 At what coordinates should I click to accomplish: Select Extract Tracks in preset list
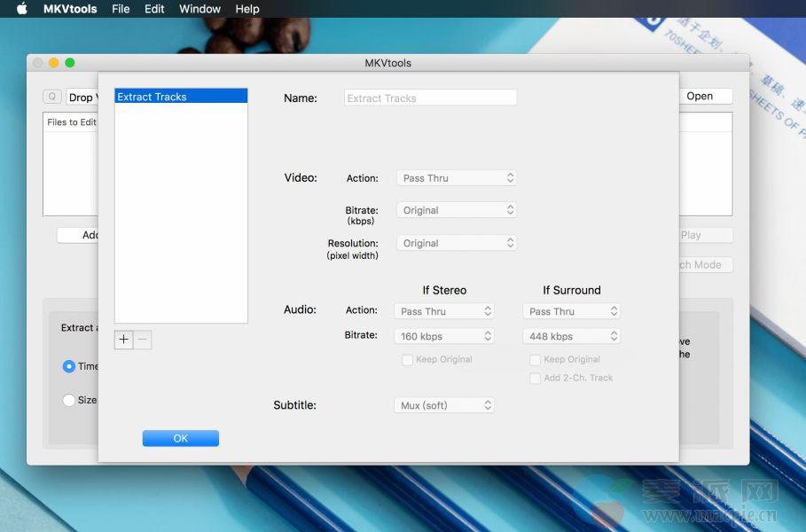181,97
